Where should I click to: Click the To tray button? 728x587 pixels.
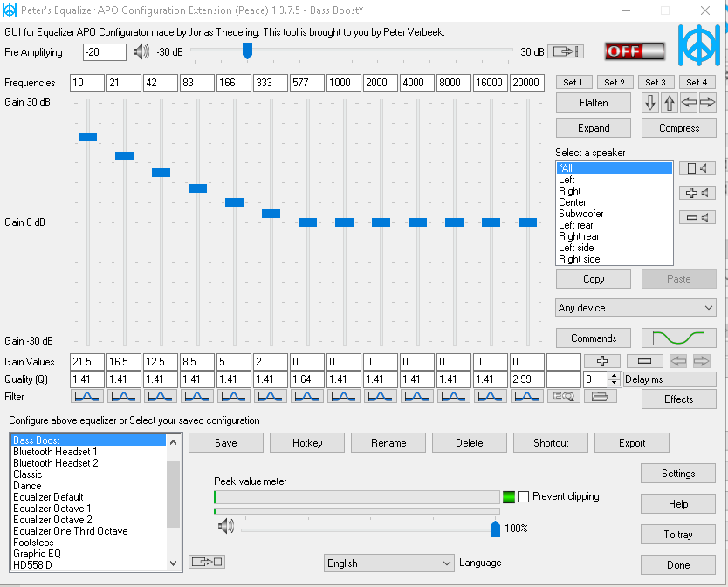tap(678, 534)
